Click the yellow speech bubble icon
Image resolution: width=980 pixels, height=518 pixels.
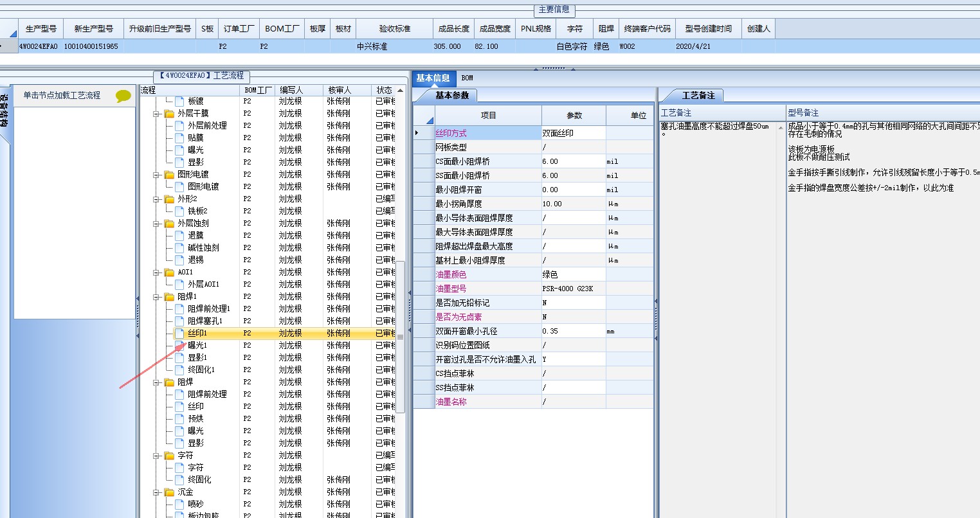(x=123, y=96)
